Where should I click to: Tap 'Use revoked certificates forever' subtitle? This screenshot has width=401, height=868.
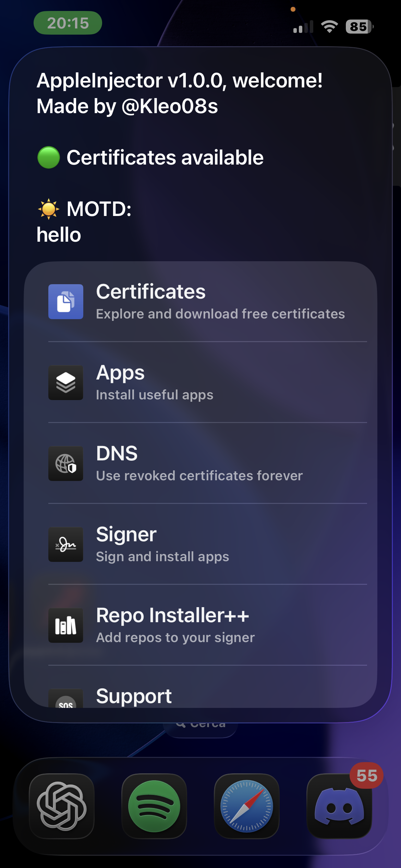[199, 476]
